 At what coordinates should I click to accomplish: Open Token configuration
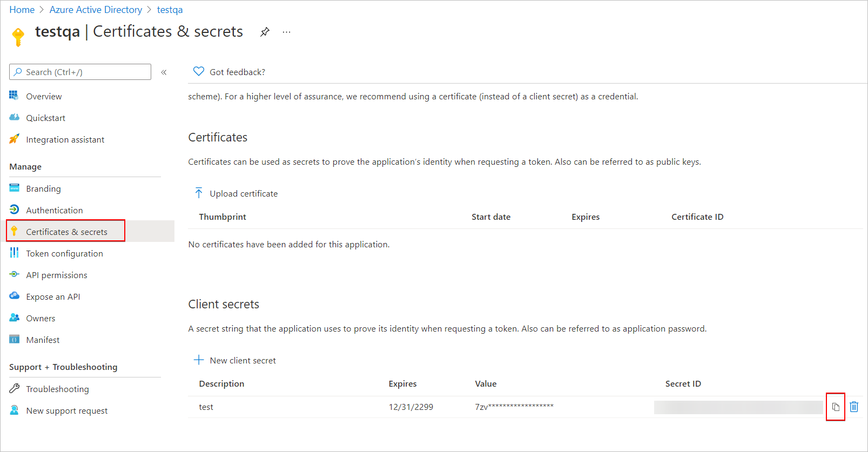tap(64, 254)
